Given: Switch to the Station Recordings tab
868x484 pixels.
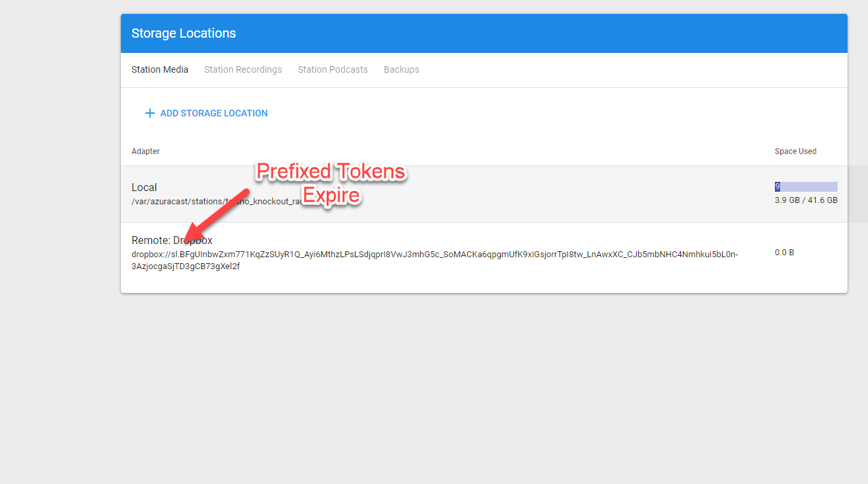Looking at the screenshot, I should click(x=242, y=69).
